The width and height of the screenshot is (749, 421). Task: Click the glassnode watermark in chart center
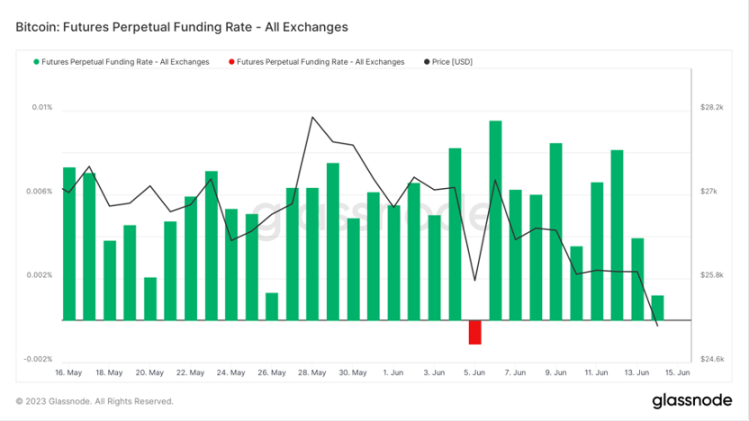(370, 217)
